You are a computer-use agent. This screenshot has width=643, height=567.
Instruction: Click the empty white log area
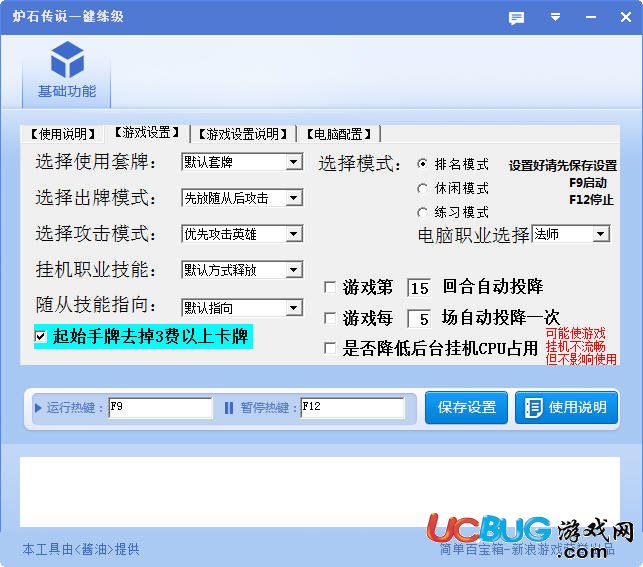point(320,492)
